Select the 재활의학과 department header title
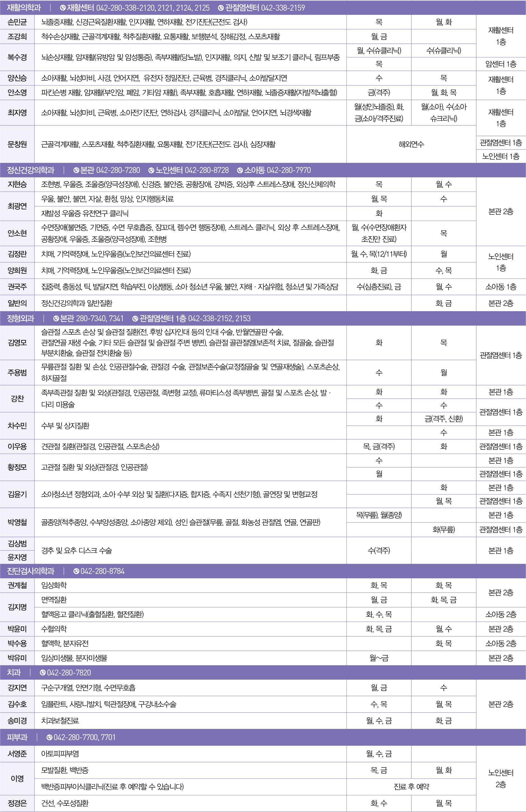Viewport: 526px width, 812px height. click(24, 8)
